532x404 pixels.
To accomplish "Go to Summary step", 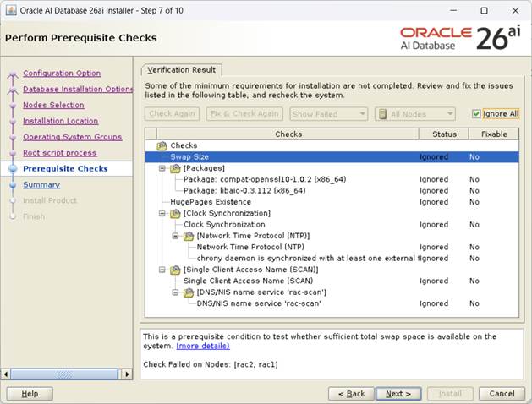I will click(41, 185).
